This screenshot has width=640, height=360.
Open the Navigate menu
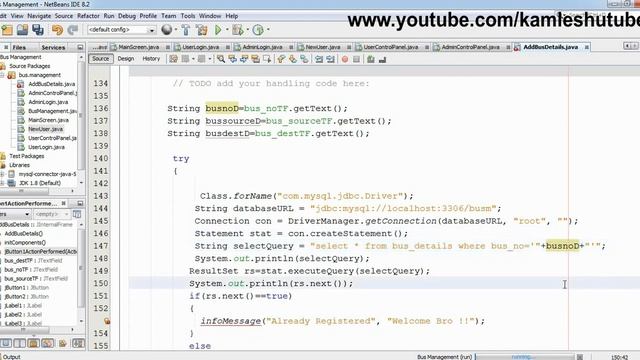[x=39, y=16]
